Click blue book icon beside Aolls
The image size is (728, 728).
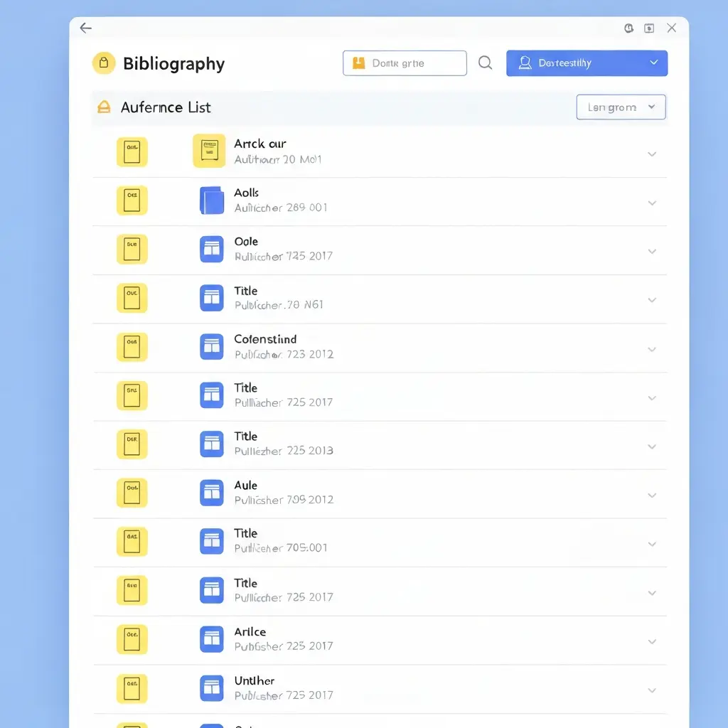(x=211, y=200)
